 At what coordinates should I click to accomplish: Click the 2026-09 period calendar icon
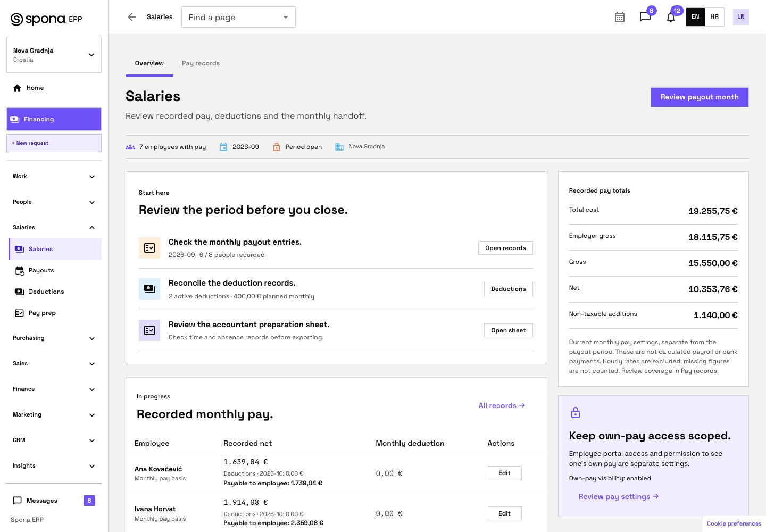pyautogui.click(x=223, y=147)
